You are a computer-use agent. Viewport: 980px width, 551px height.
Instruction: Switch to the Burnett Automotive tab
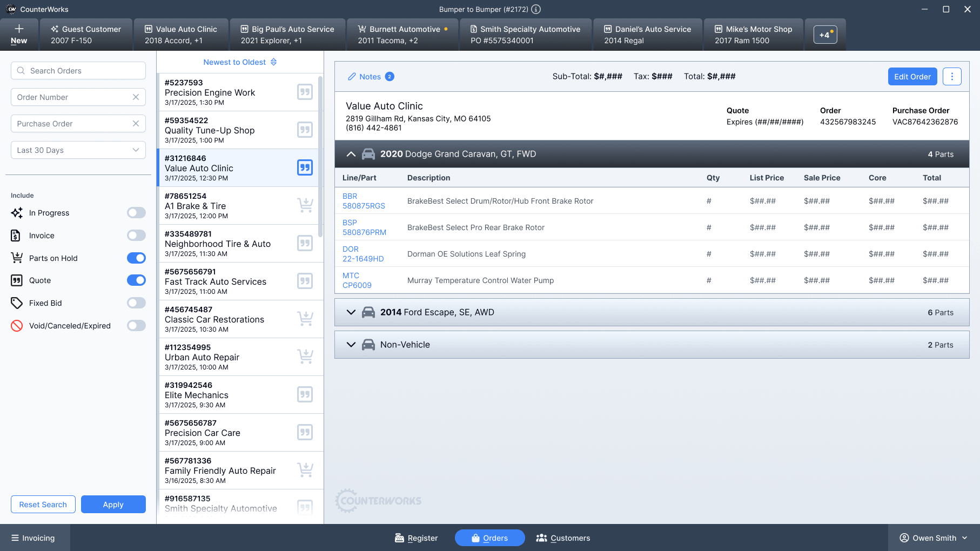point(402,35)
